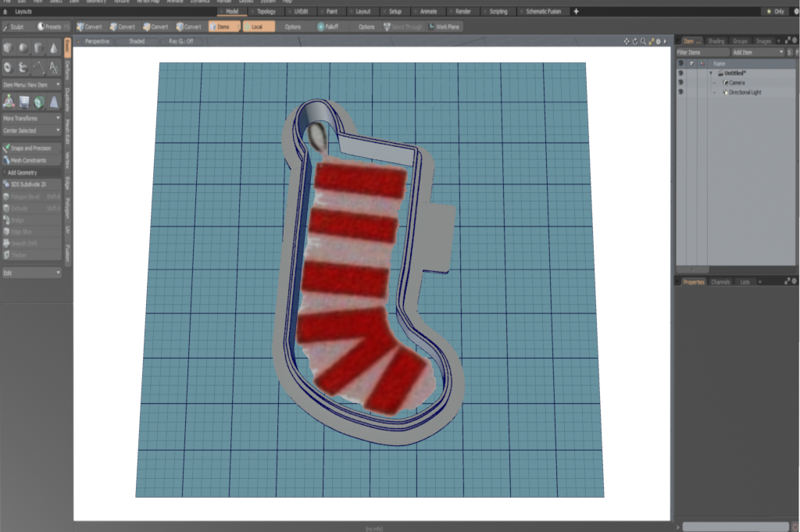Toggle the Work Plane button
Screen dimensions: 800x532
[x=444, y=27]
